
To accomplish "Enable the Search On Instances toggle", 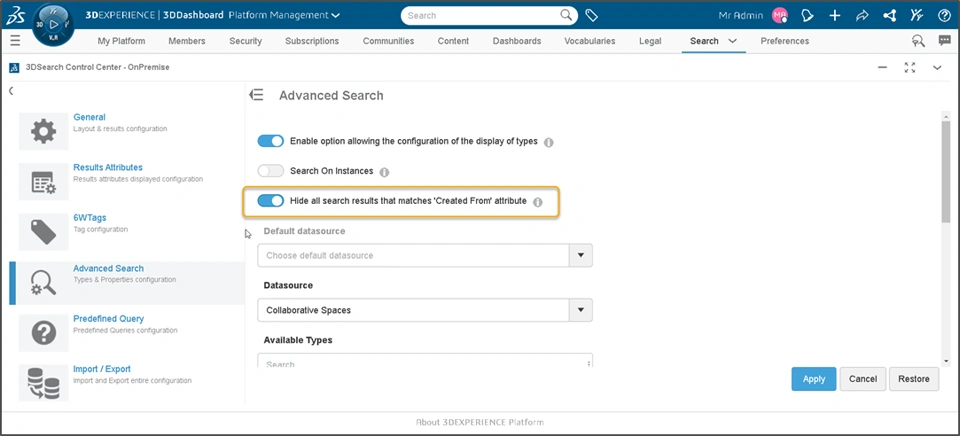I will pyautogui.click(x=270, y=172).
